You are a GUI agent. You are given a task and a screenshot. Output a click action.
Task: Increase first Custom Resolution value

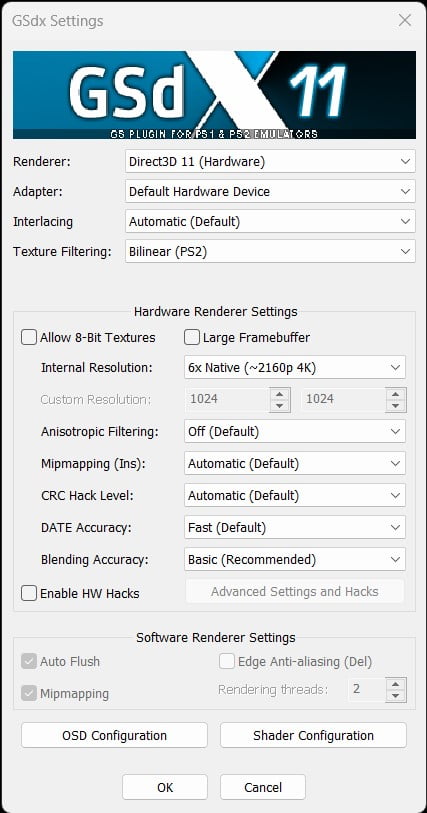click(280, 394)
